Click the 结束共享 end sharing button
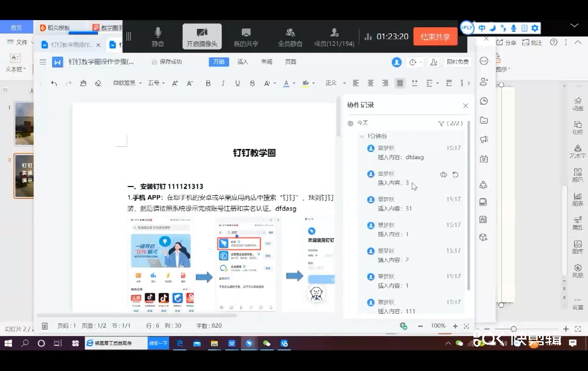 [x=435, y=37]
